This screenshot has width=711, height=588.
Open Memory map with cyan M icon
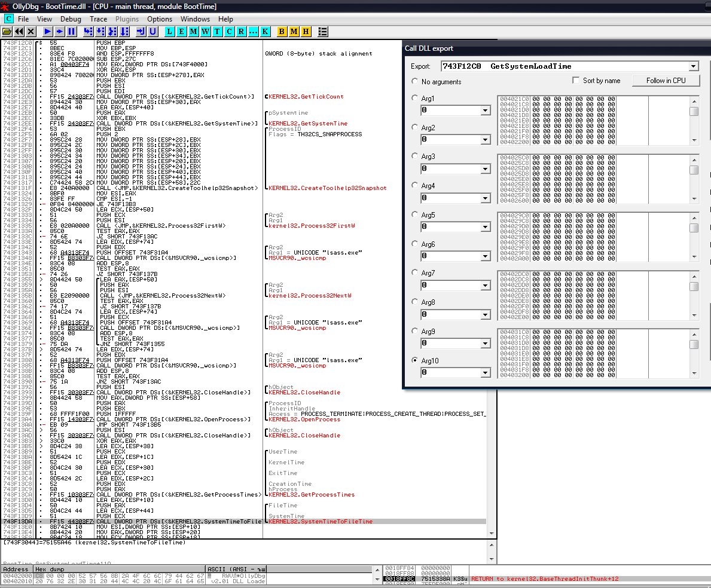(x=193, y=31)
